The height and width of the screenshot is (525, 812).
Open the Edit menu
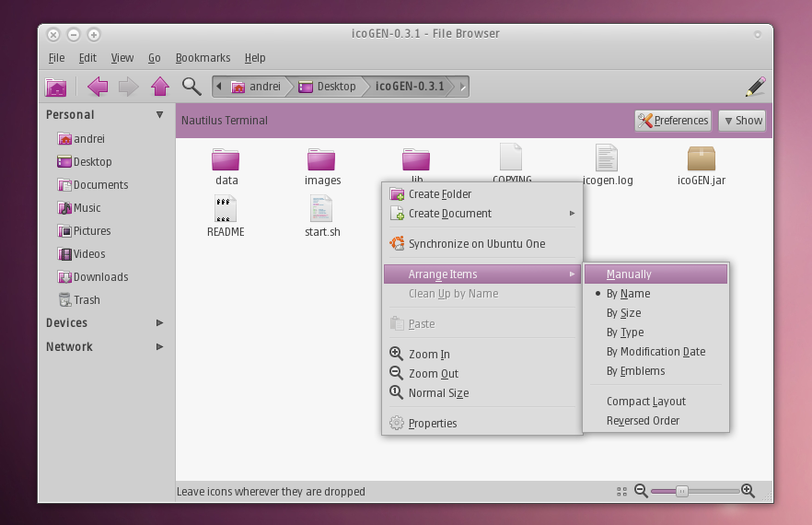coord(87,58)
